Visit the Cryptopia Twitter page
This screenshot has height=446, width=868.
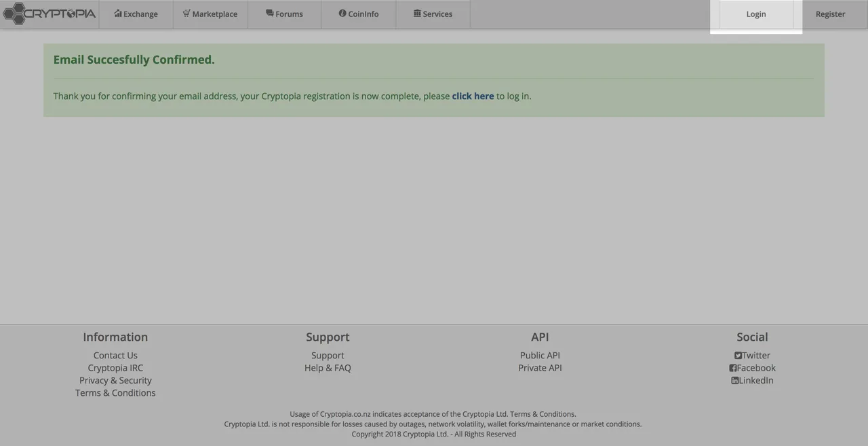752,356
